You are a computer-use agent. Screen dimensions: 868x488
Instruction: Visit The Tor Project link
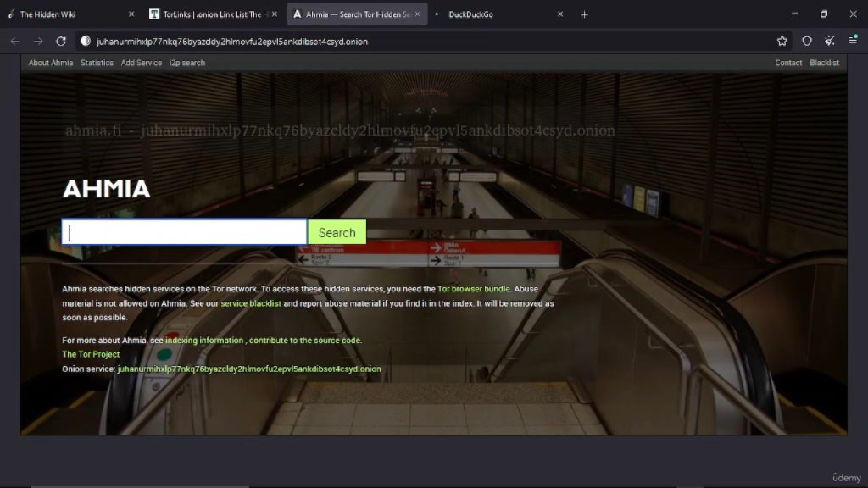(91, 354)
